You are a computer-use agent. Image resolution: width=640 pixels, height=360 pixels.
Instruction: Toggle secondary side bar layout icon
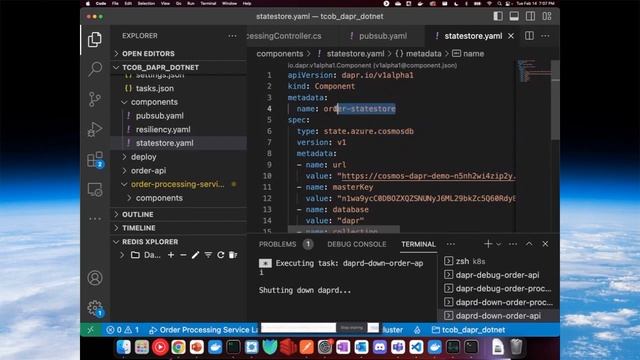click(x=530, y=16)
